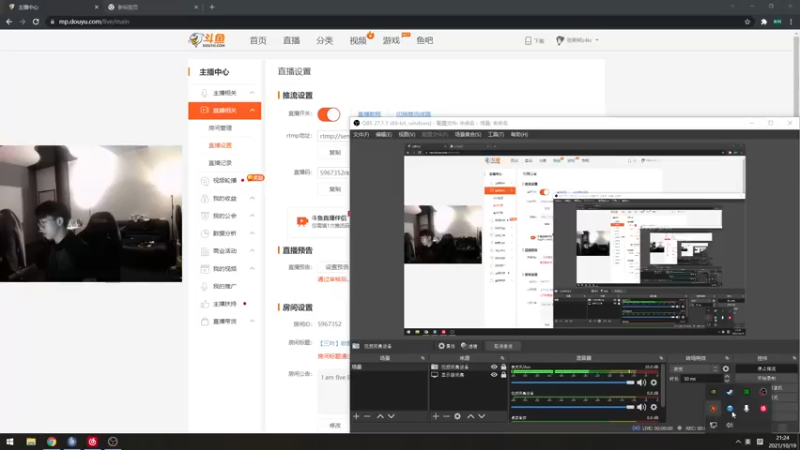The image size is (800, 450).
Task: Copy the stream key with its 复制 button
Action: [335, 189]
